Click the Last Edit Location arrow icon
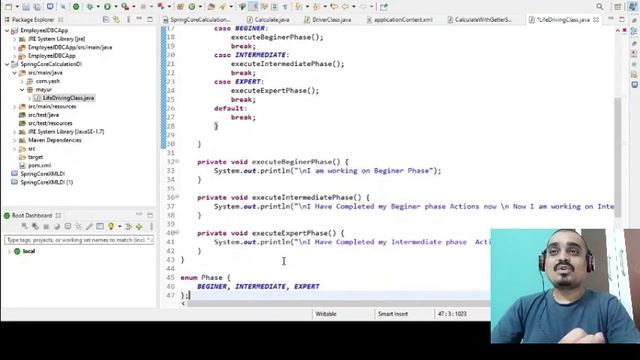This screenshot has width=640, height=360. tap(334, 7)
